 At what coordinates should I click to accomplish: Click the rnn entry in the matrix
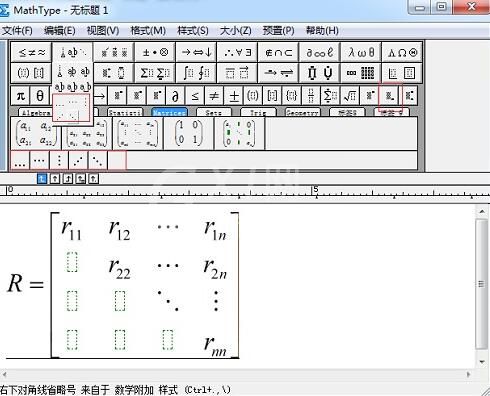pyautogui.click(x=215, y=347)
